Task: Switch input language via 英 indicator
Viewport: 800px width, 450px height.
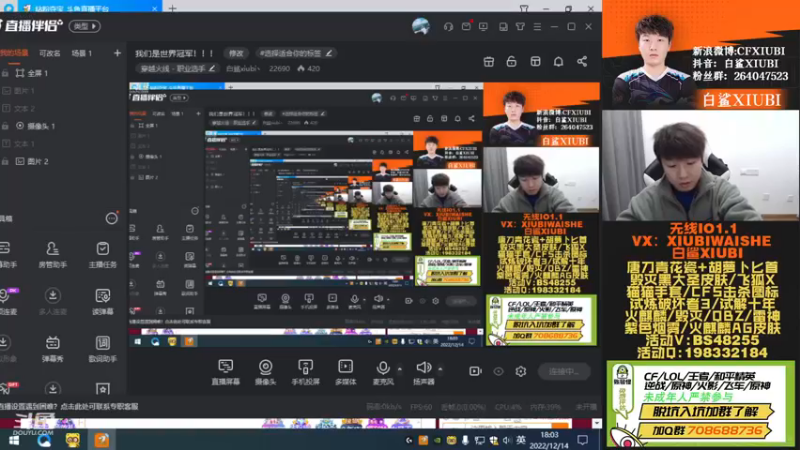Action: click(520, 440)
